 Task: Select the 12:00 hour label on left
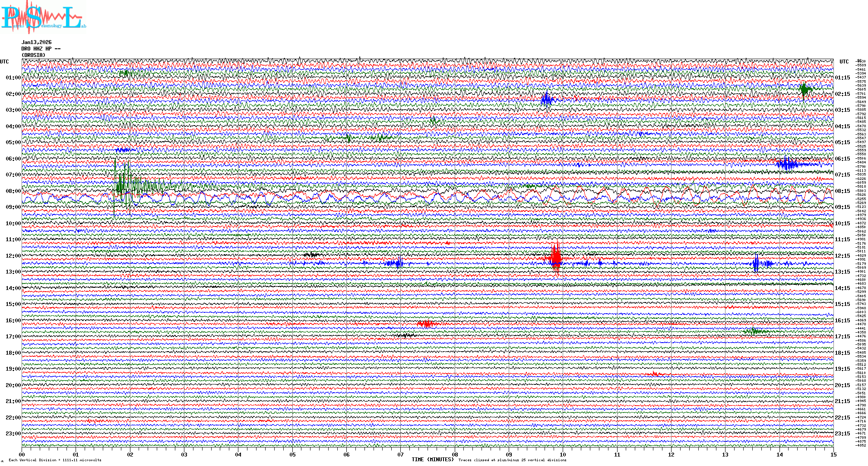click(x=13, y=256)
